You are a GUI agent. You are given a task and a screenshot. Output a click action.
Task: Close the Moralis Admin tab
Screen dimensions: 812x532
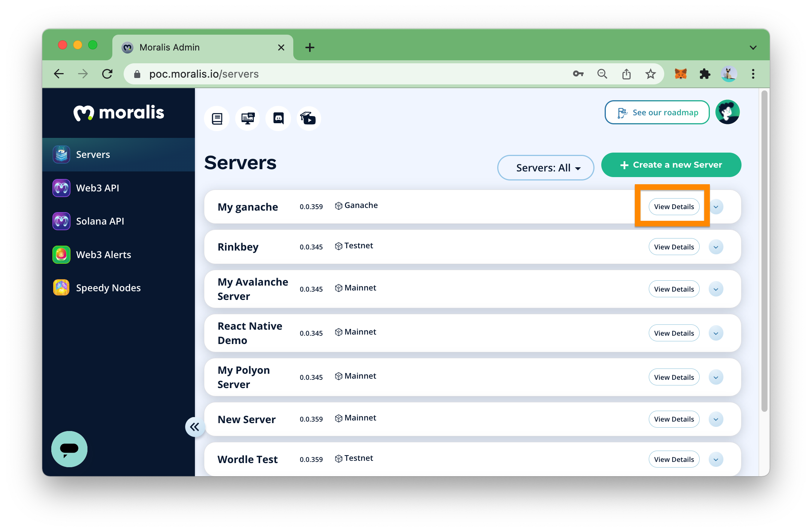click(x=281, y=47)
